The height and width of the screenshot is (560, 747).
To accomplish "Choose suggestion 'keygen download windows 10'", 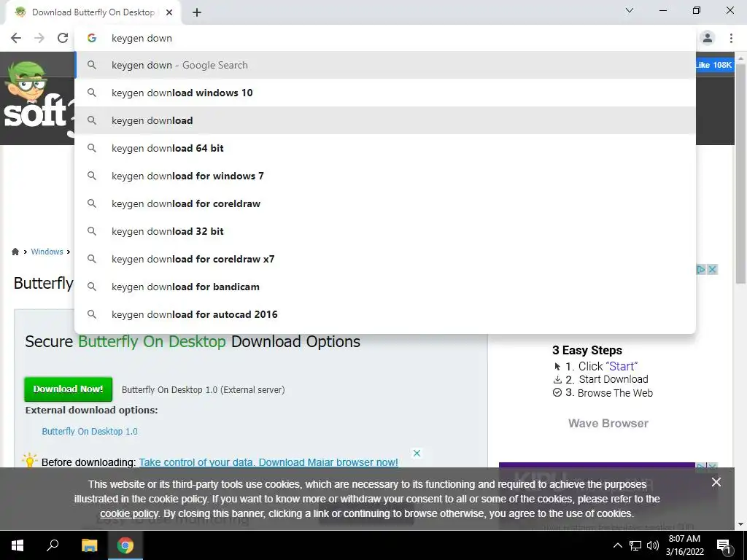I will pyautogui.click(x=385, y=93).
